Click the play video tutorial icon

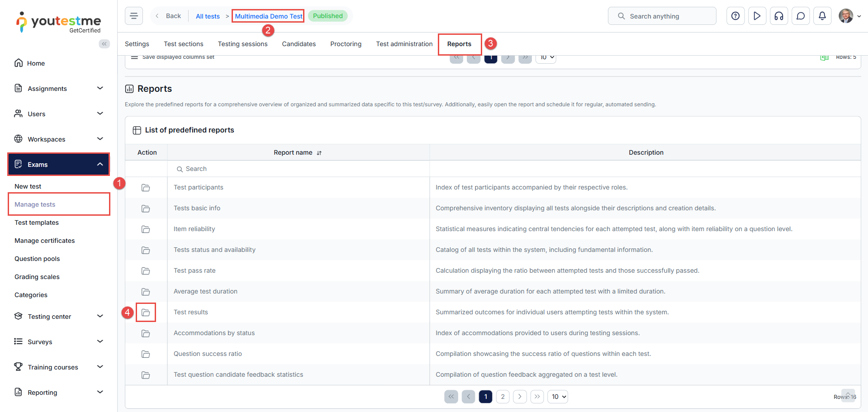(x=757, y=16)
